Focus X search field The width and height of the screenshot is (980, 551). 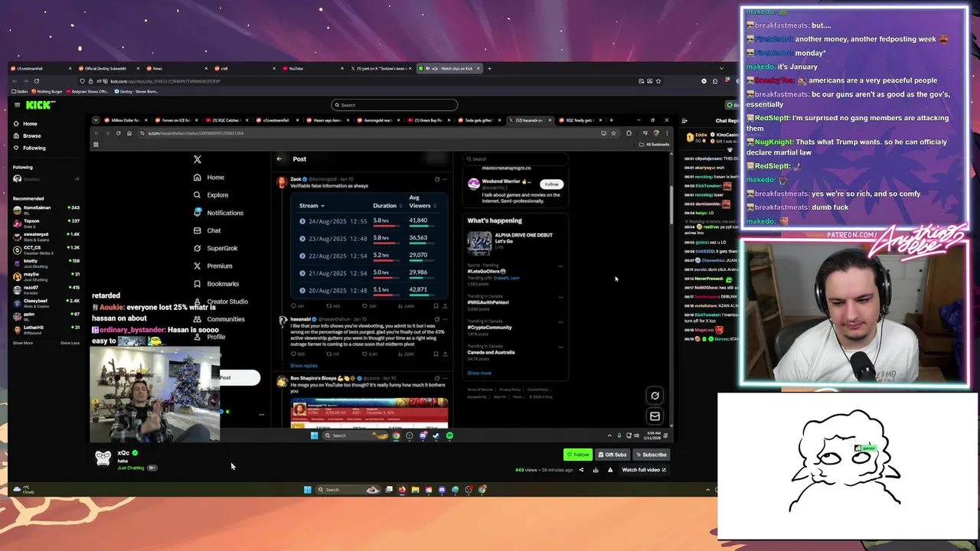coord(515,159)
